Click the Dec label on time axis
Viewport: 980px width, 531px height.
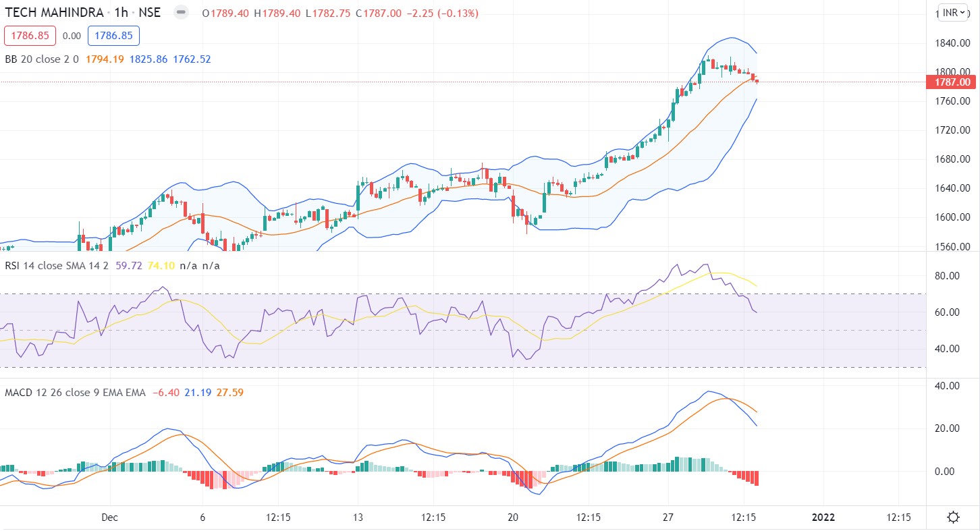pyautogui.click(x=109, y=518)
